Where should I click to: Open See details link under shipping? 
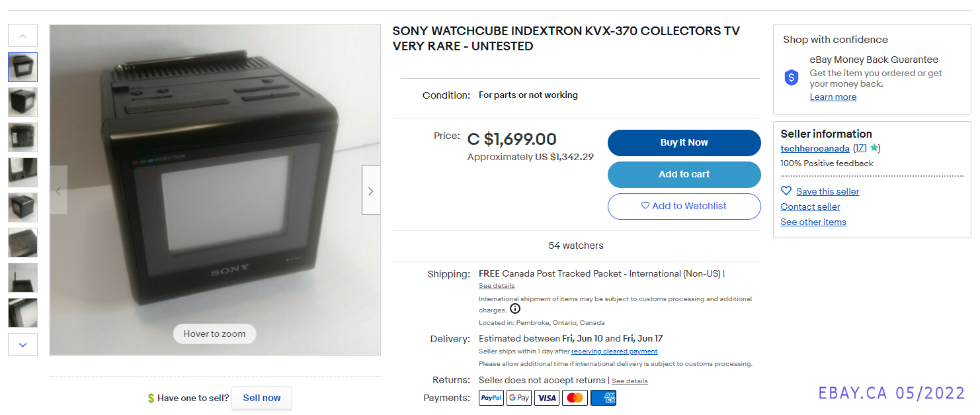pos(497,286)
